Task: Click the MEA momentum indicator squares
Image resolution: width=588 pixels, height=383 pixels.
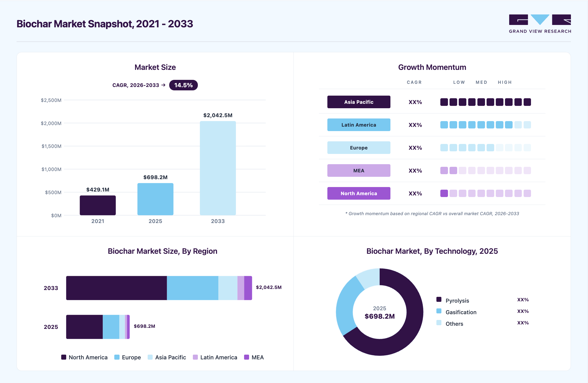Action: pos(486,170)
